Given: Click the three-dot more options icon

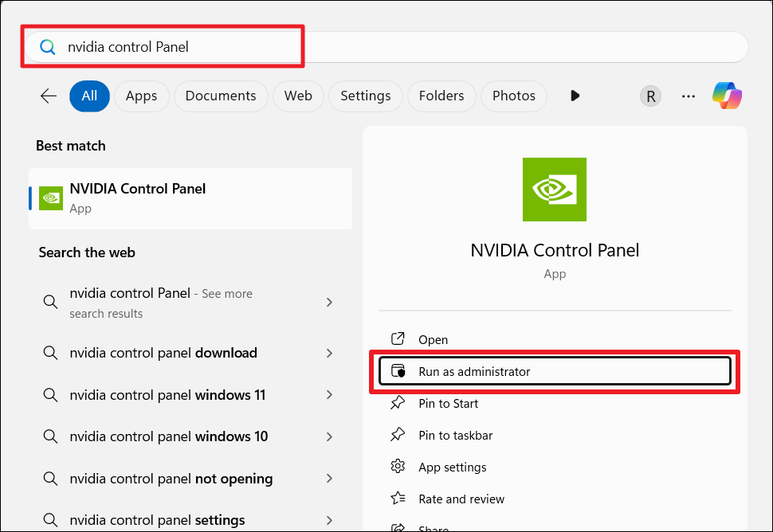Looking at the screenshot, I should click(689, 96).
